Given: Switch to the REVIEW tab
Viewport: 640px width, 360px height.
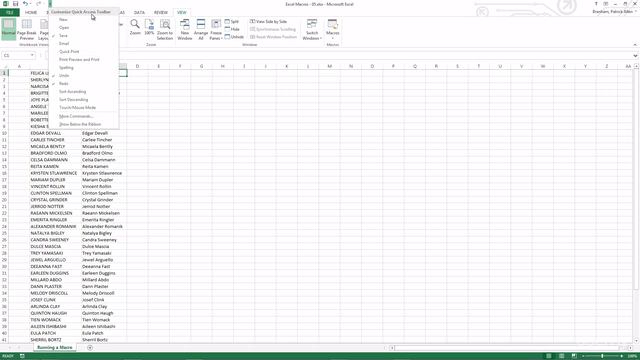Looking at the screenshot, I should [161, 13].
